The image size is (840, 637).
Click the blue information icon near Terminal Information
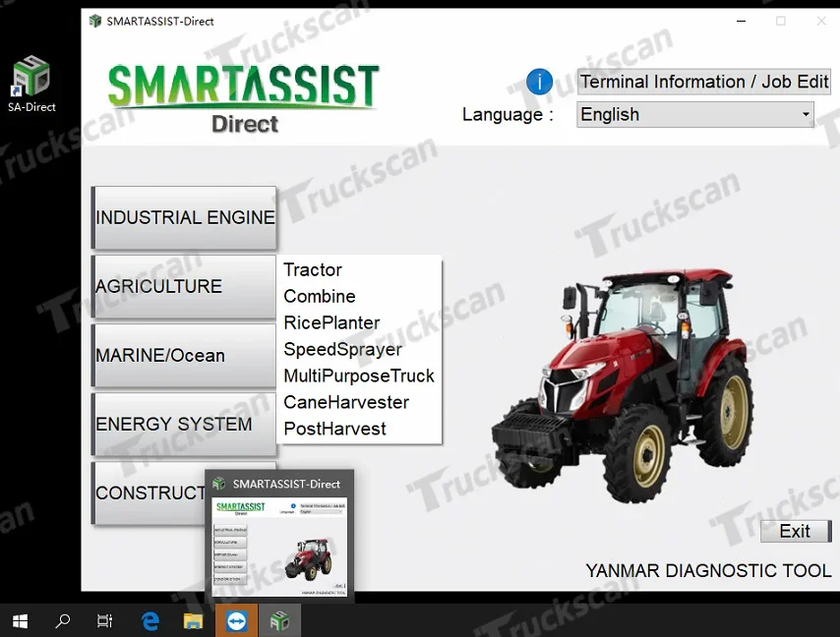pyautogui.click(x=539, y=82)
